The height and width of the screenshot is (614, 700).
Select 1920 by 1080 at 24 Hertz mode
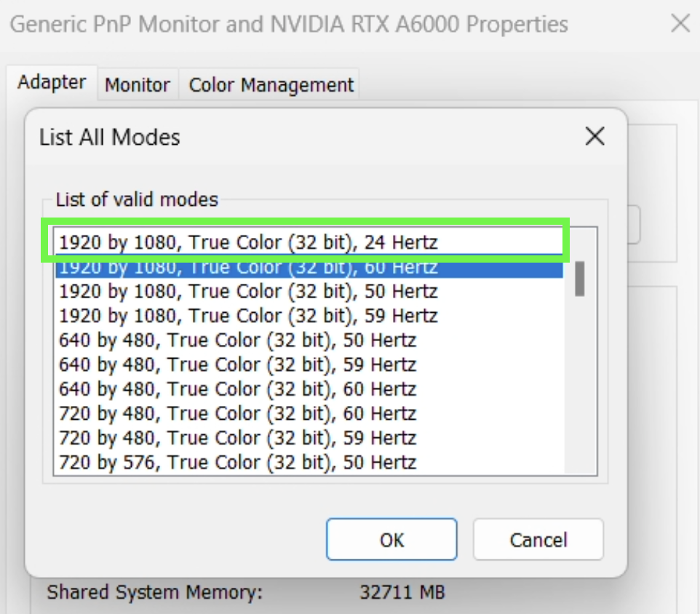[248, 242]
